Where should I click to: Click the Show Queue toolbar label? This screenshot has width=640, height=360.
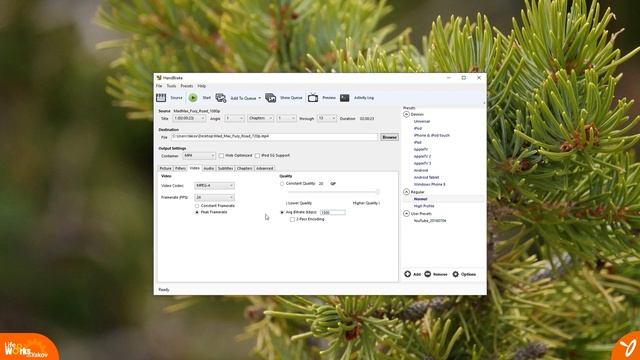coord(291,98)
